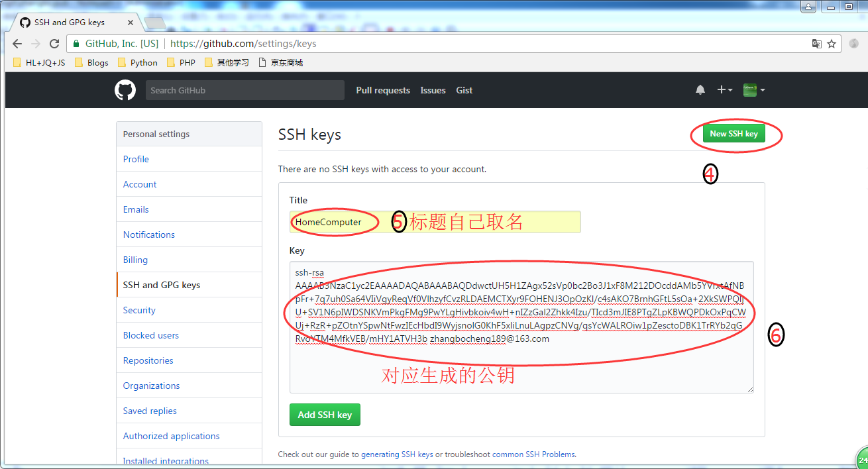Screen dimensions: 868x469
Task: Reload the page with refresh icon
Action: click(x=54, y=44)
